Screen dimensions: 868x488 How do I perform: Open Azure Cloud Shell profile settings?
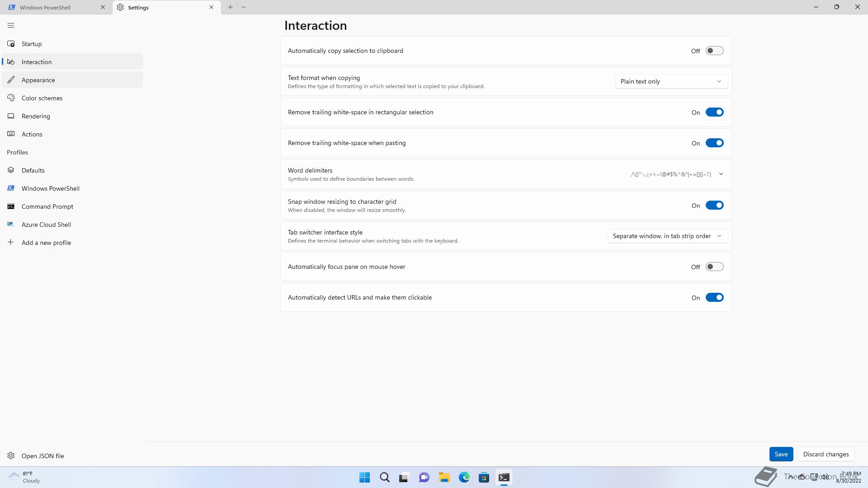[72, 225]
